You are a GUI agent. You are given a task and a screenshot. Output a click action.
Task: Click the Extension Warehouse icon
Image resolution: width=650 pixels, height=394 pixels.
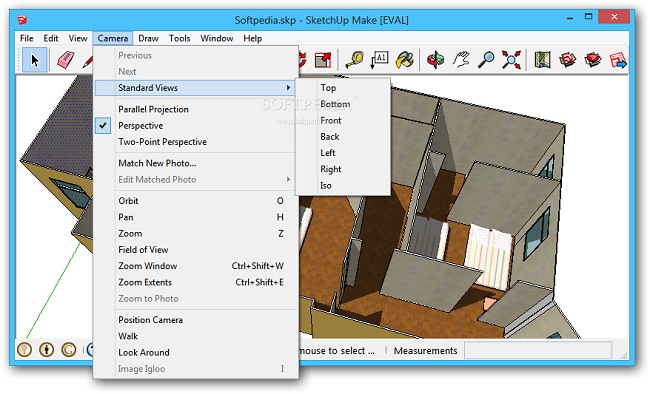click(x=593, y=60)
